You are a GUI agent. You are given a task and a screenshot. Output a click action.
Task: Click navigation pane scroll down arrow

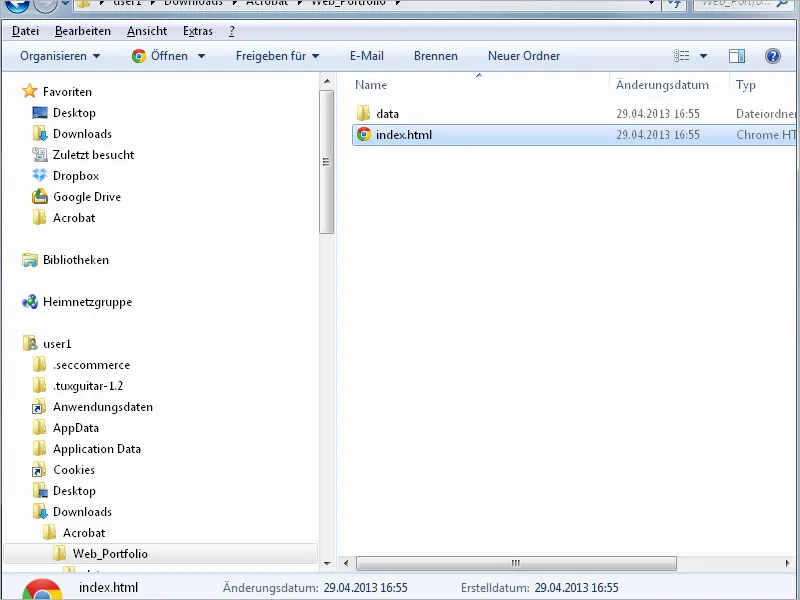(x=327, y=564)
